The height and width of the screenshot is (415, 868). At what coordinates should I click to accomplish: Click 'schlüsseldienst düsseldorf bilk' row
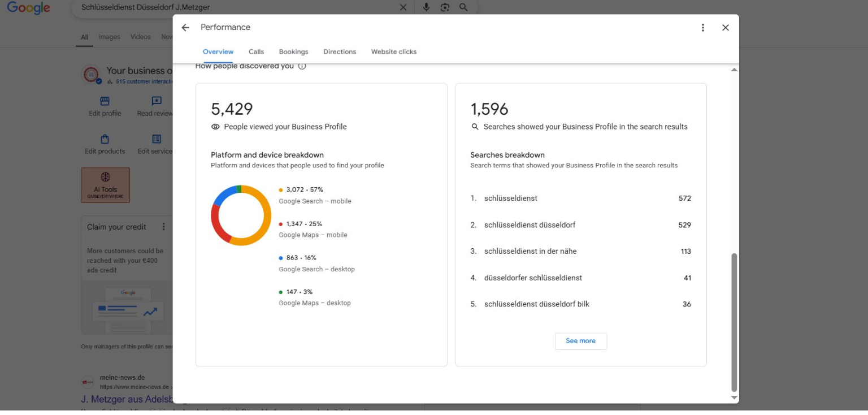click(x=580, y=304)
